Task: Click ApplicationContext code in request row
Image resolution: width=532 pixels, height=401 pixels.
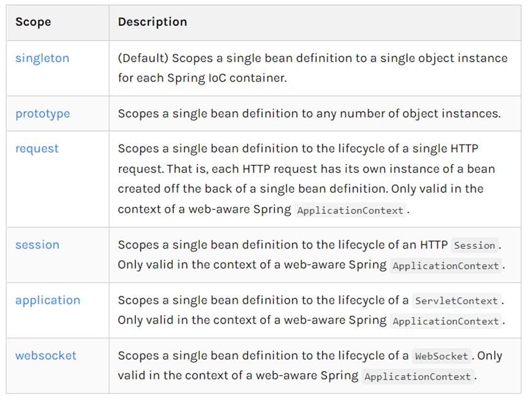Action: coord(350,210)
